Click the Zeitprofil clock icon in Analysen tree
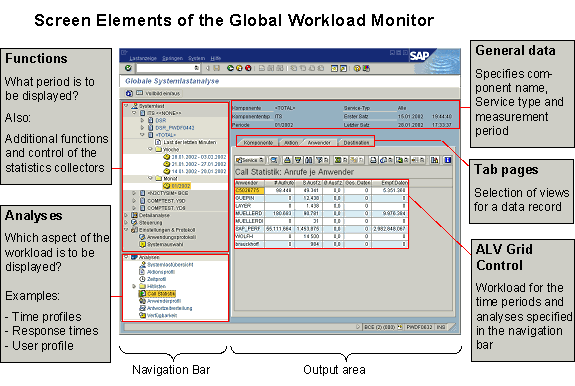Viewport: 575px width, 386px height. click(x=142, y=279)
